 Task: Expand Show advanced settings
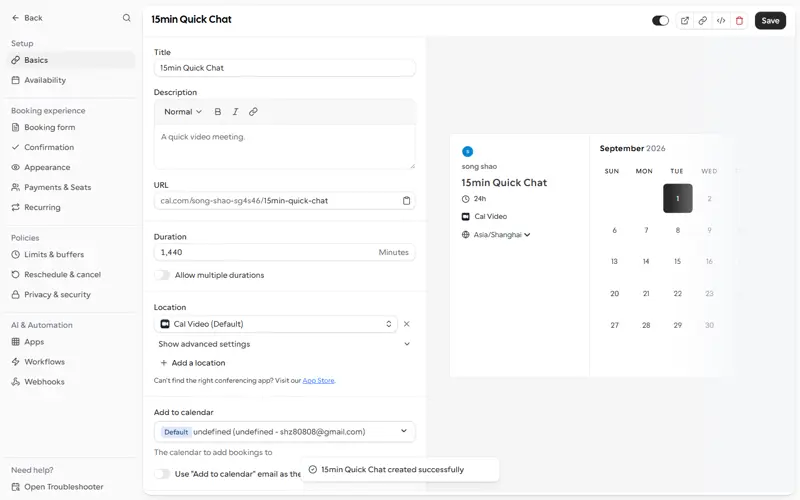pos(285,344)
